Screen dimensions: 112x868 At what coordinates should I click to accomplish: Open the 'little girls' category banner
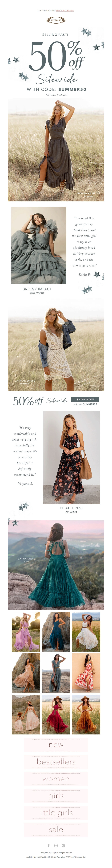pyautogui.click(x=56, y=812)
